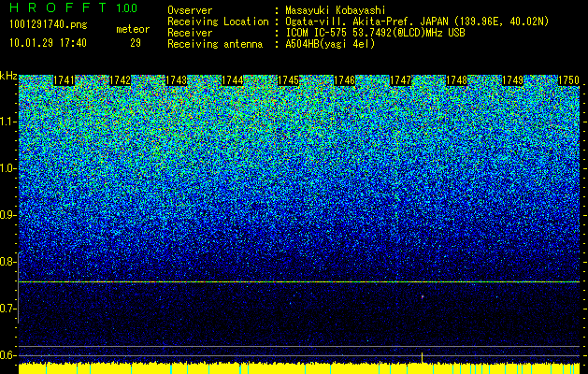This screenshot has width=588, height=374.
Task: Click the 0.6 frequency axis label
Action: [7, 355]
